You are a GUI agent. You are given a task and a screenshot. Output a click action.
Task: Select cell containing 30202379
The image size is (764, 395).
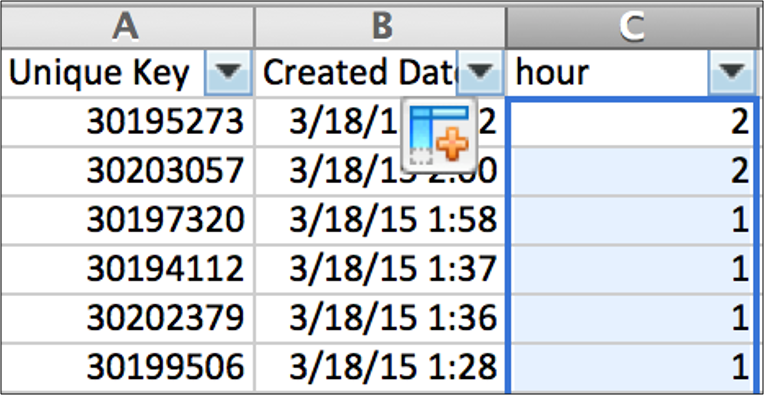click(127, 319)
